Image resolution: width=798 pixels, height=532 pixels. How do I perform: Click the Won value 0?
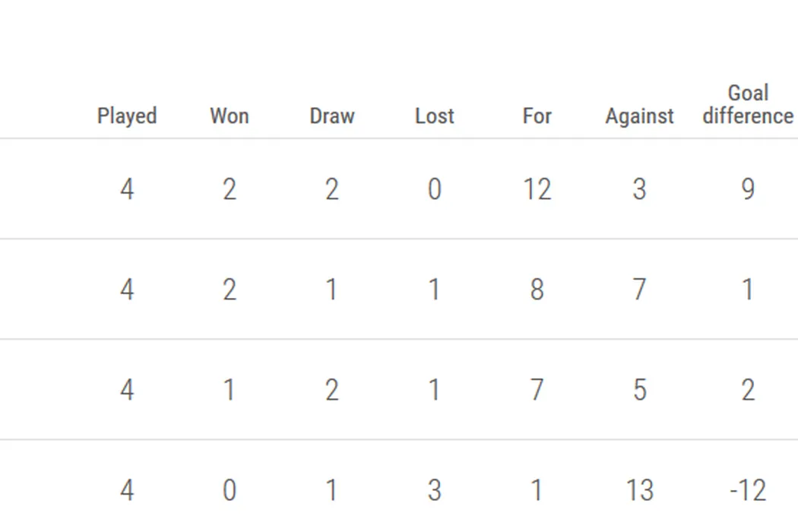(x=229, y=490)
